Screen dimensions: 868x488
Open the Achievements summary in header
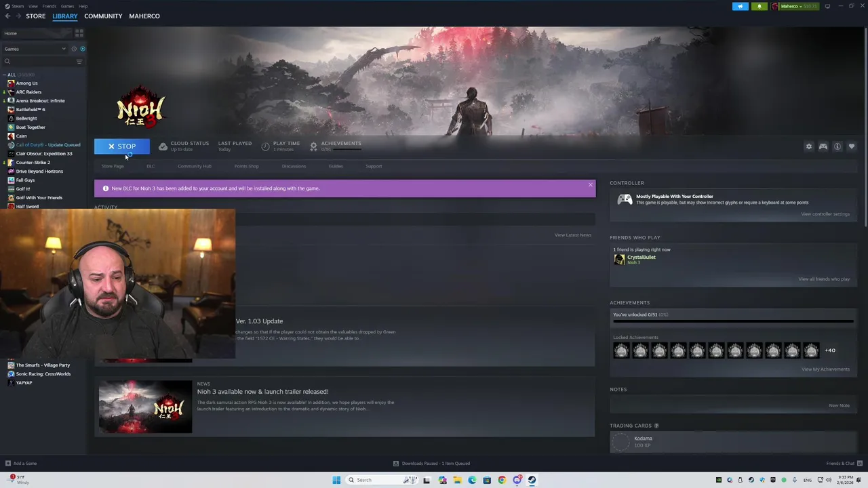[x=336, y=146]
